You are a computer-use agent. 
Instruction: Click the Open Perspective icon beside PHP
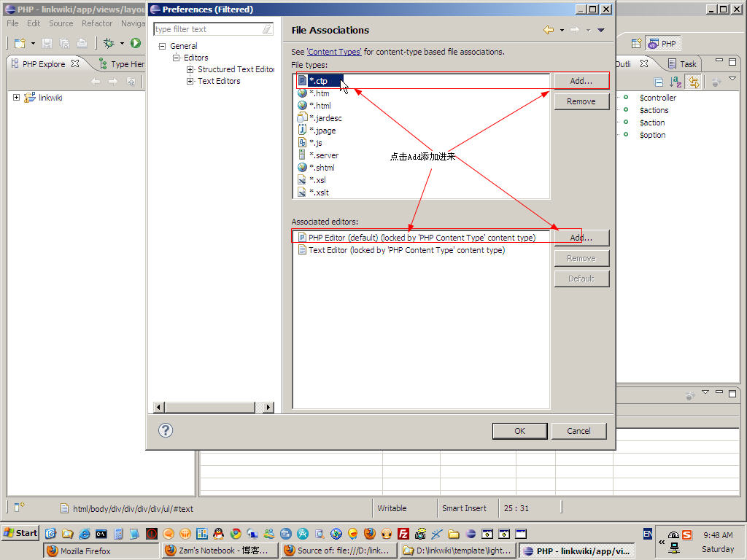click(x=636, y=43)
